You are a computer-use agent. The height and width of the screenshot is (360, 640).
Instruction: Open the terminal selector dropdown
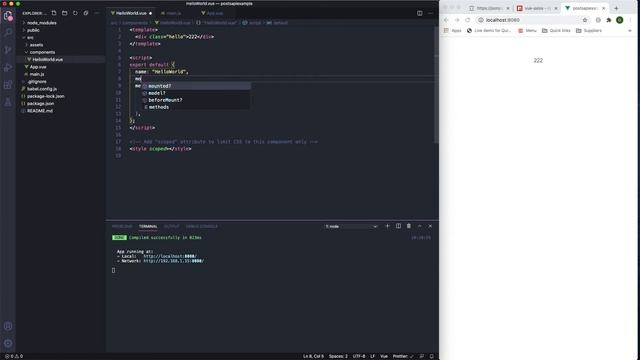tap(351, 226)
